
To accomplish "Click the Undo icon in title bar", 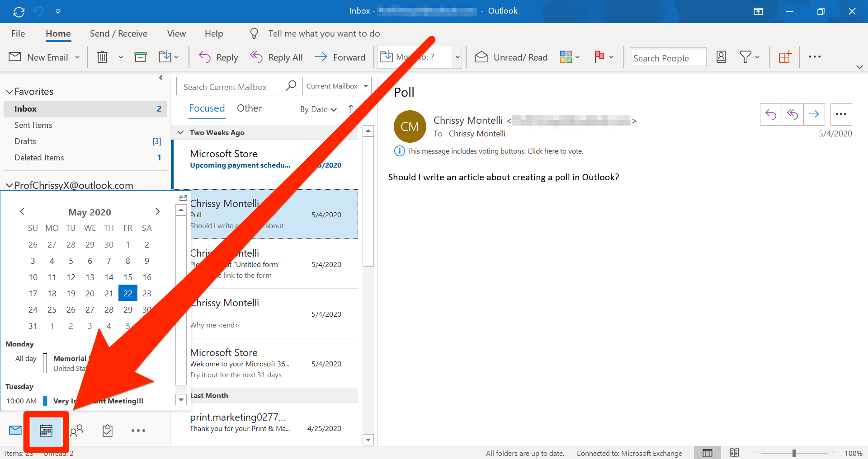I will point(38,12).
